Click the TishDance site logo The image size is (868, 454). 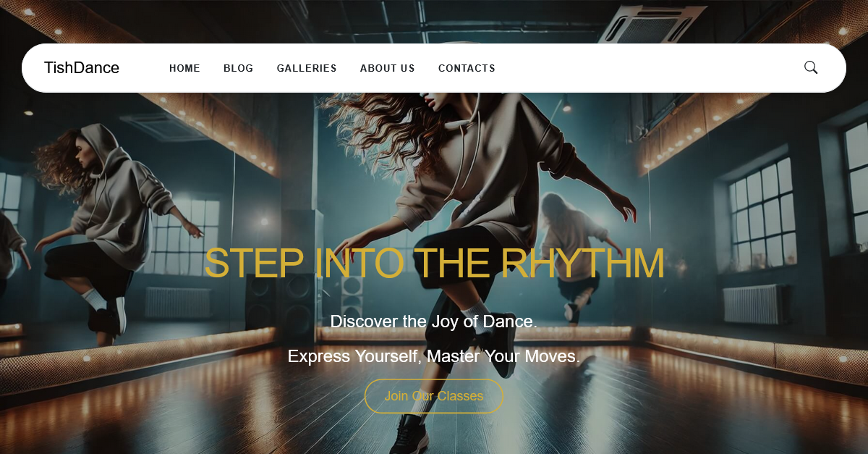click(82, 68)
